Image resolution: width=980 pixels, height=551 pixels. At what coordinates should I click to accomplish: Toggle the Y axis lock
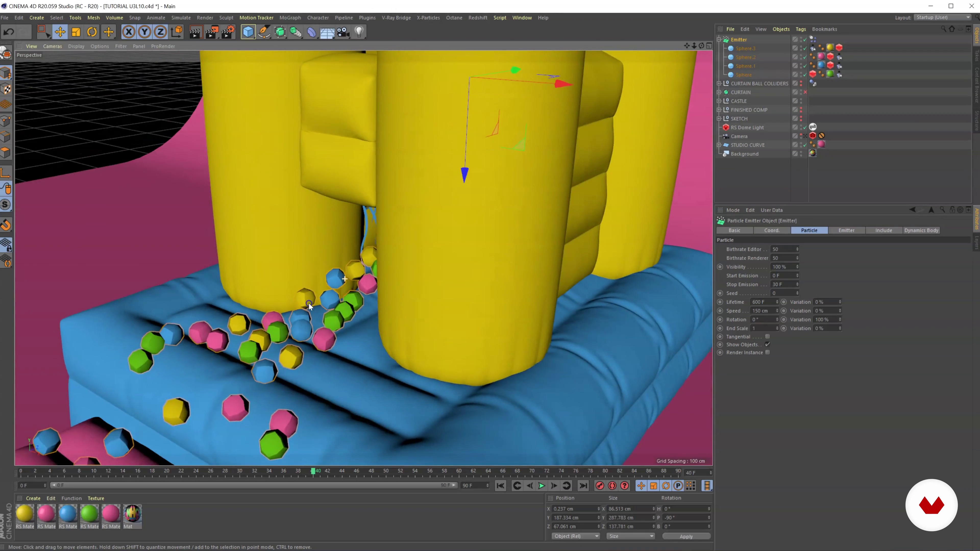point(144,32)
